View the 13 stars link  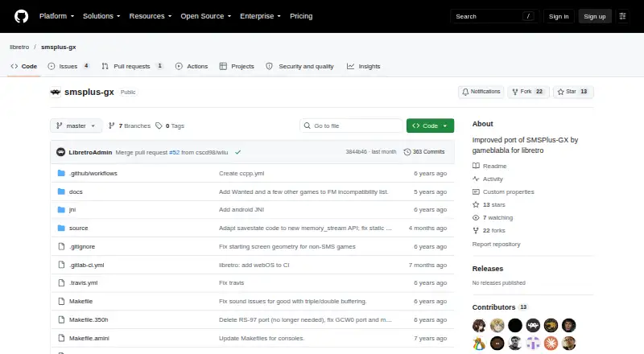tap(489, 204)
